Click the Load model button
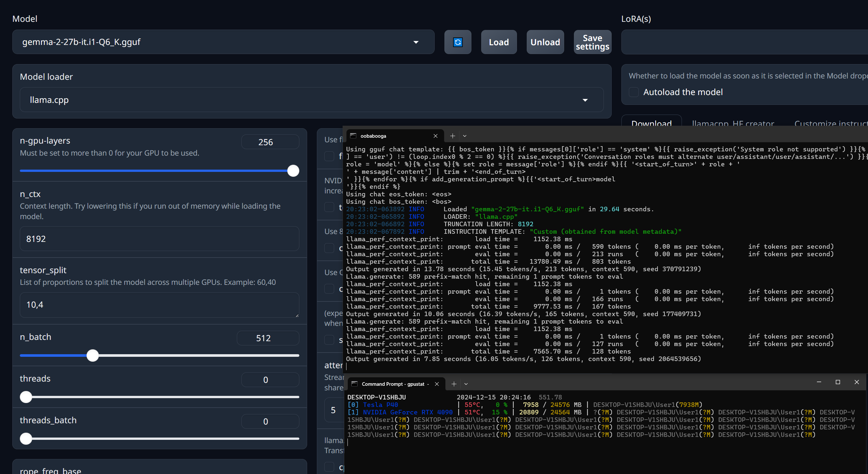This screenshot has width=868, height=474. click(x=499, y=42)
